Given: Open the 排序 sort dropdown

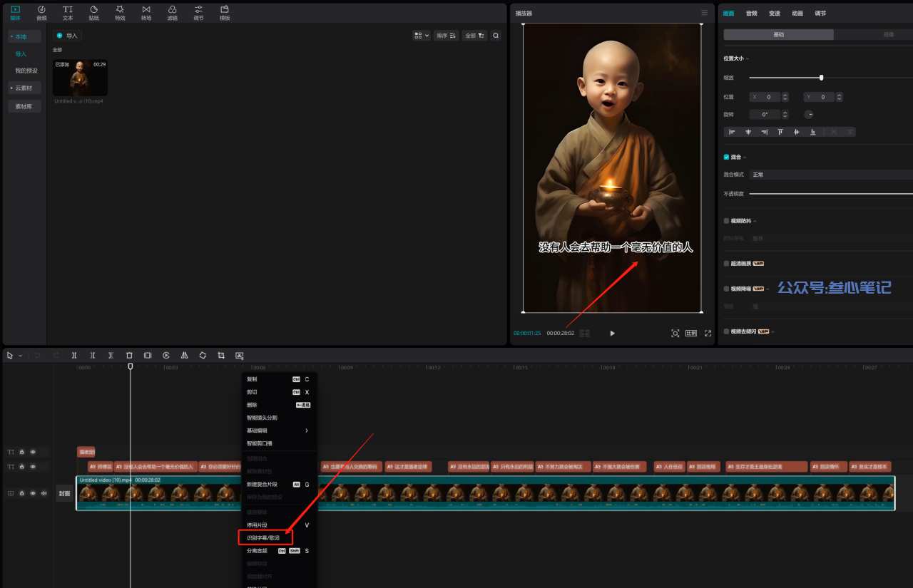Looking at the screenshot, I should (446, 35).
